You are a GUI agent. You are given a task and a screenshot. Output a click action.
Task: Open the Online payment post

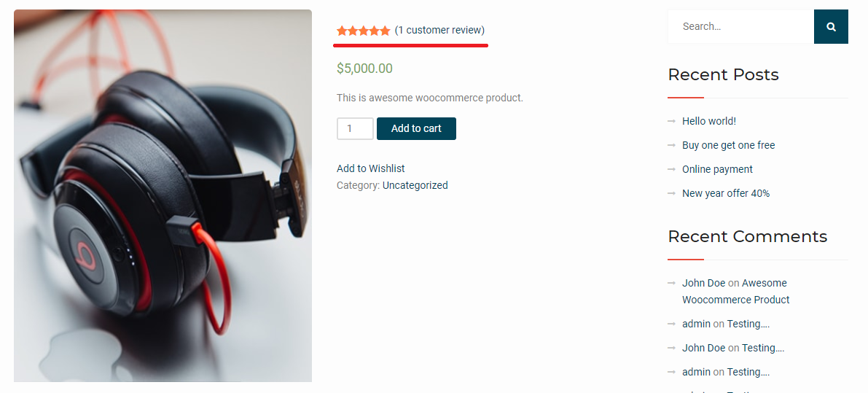click(x=717, y=169)
